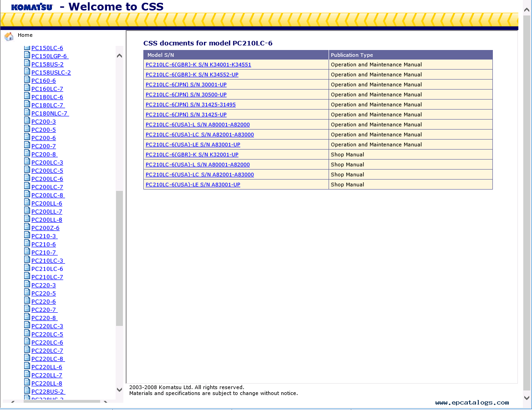Open the PC210LC-6(GBR)-K S/N K32001-UP shop manual
This screenshot has width=532, height=410.
[x=192, y=155]
